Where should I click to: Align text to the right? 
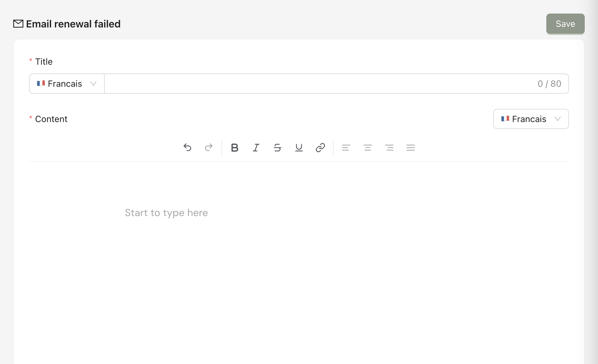coord(389,147)
